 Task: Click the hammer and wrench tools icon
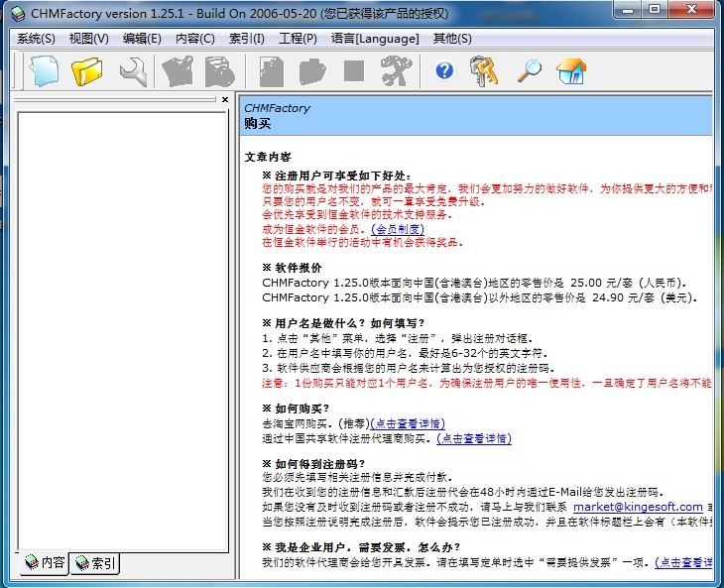pos(395,70)
